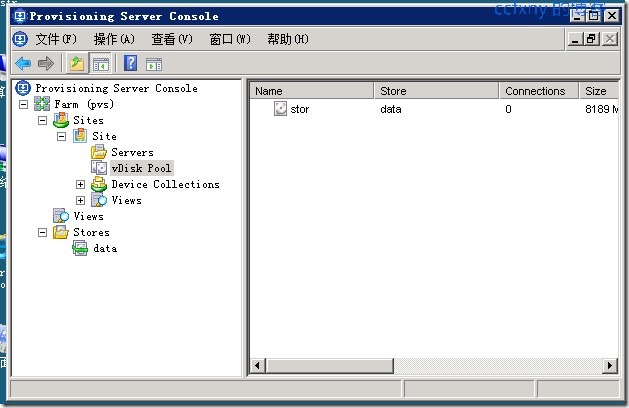Click the farm-level Views icon
629x408 pixels.
(x=61, y=216)
